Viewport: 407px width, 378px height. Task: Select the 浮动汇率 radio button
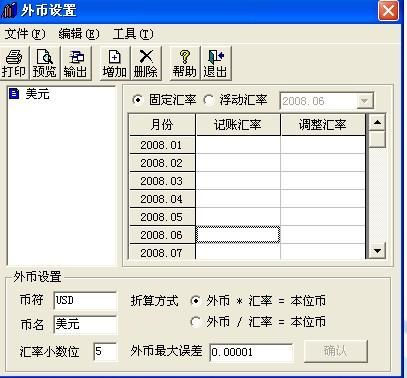(x=209, y=100)
